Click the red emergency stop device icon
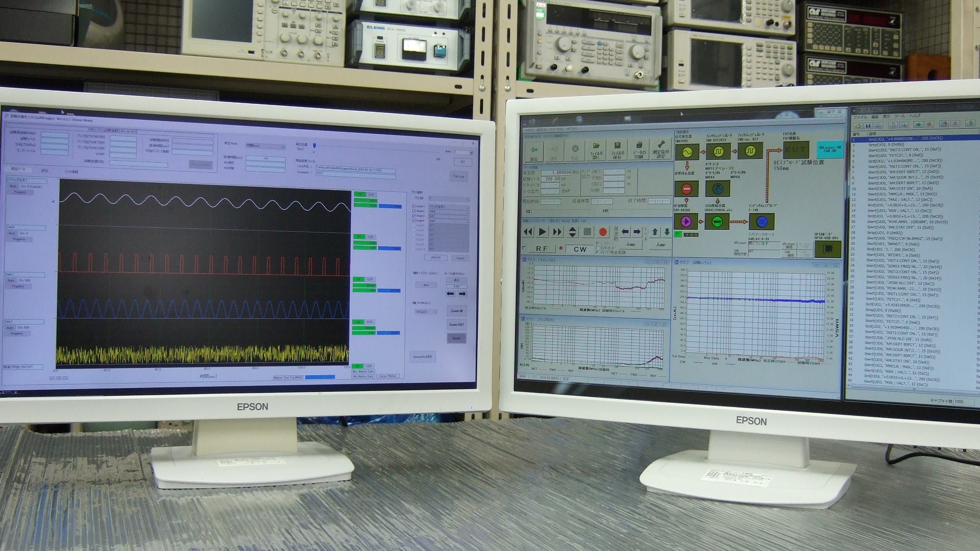Screen dimensions: 980x551 [687, 189]
